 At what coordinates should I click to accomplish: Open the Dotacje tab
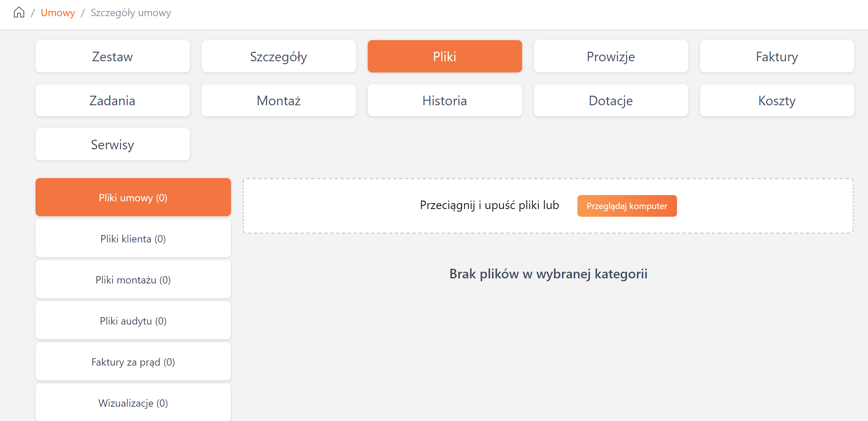[x=611, y=100]
